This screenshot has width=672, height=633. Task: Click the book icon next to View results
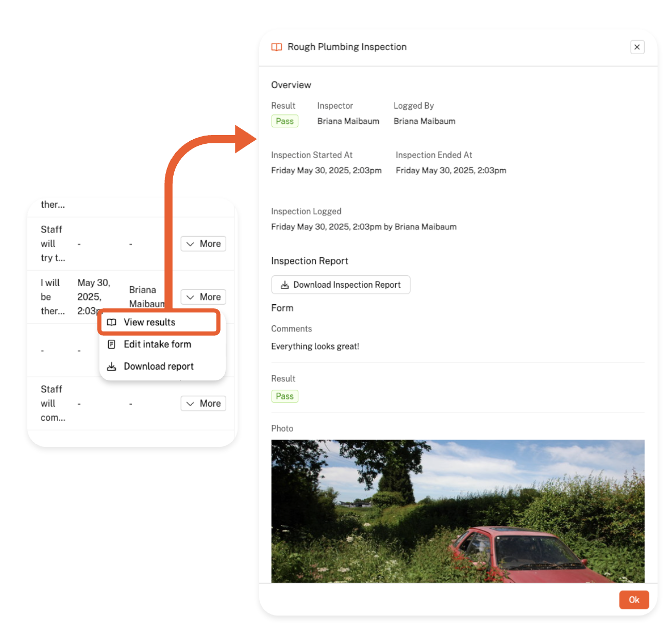111,322
